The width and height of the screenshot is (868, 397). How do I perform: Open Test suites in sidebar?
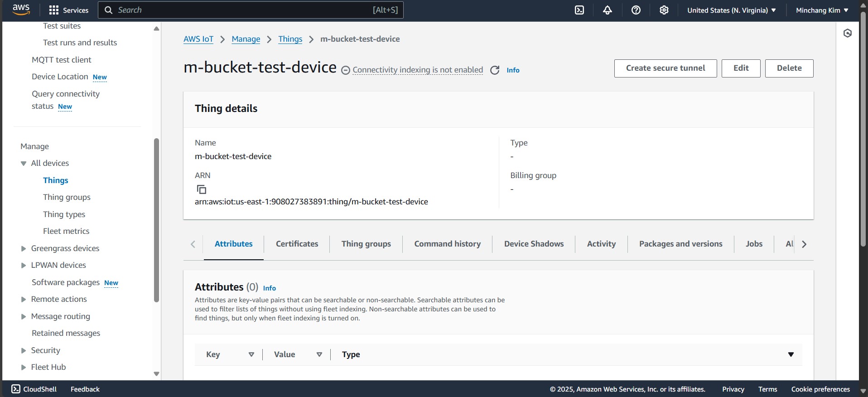pyautogui.click(x=62, y=26)
